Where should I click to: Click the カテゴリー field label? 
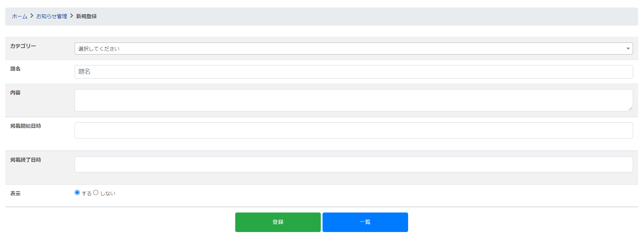click(23, 46)
